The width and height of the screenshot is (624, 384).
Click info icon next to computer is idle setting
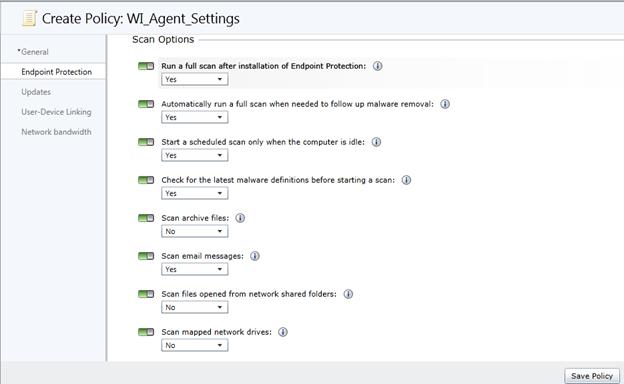(x=376, y=142)
